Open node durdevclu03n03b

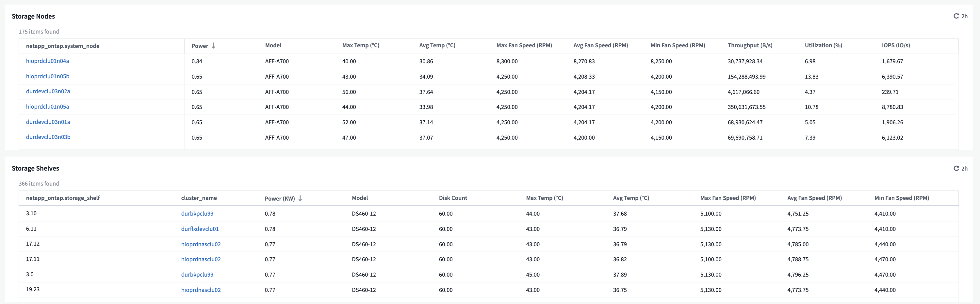click(x=48, y=137)
